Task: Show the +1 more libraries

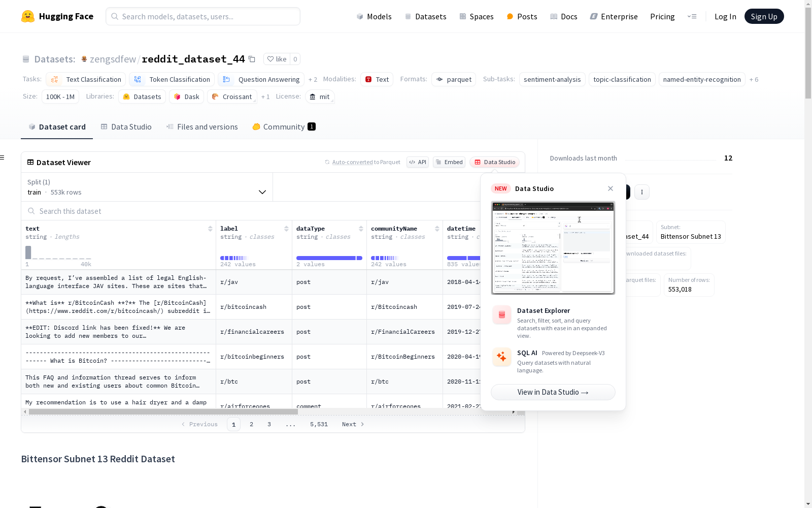Action: [265, 97]
